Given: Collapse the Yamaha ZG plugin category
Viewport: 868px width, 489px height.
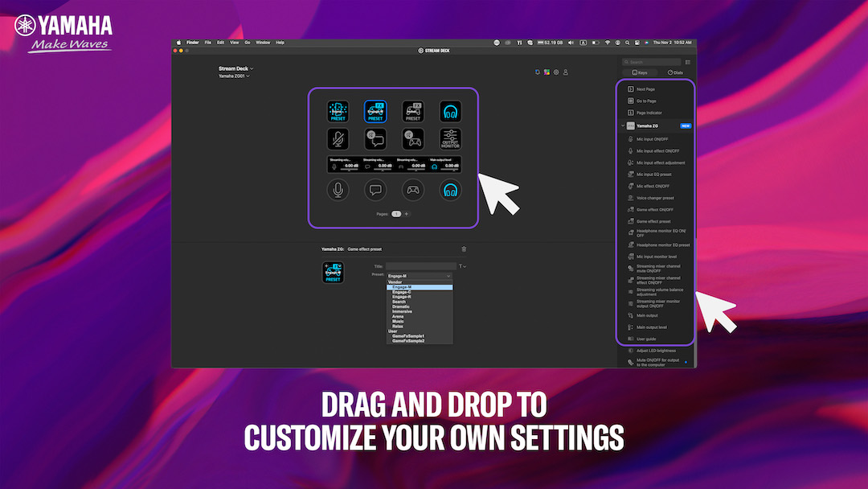Looking at the screenshot, I should pos(622,125).
